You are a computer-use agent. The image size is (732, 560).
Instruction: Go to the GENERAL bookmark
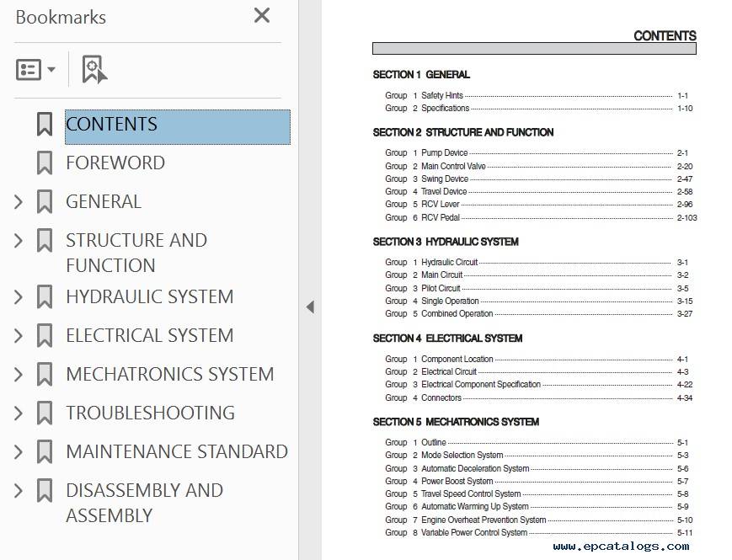pos(104,201)
